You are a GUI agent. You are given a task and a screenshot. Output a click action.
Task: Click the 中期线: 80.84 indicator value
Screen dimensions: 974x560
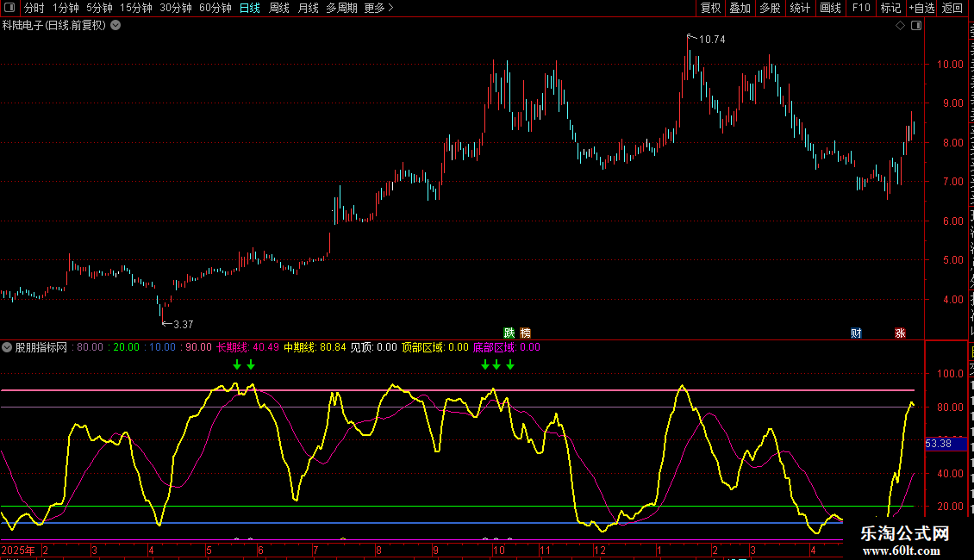[x=315, y=347]
